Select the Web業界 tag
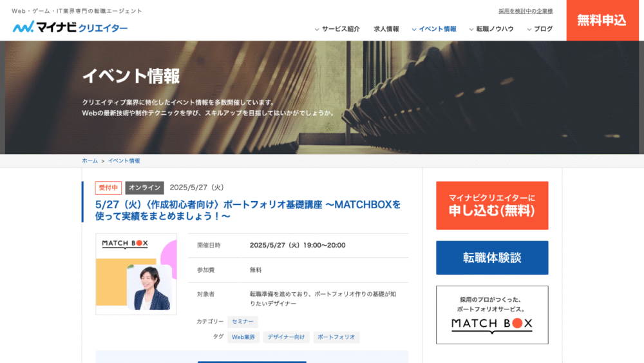The width and height of the screenshot is (644, 363). click(x=243, y=337)
